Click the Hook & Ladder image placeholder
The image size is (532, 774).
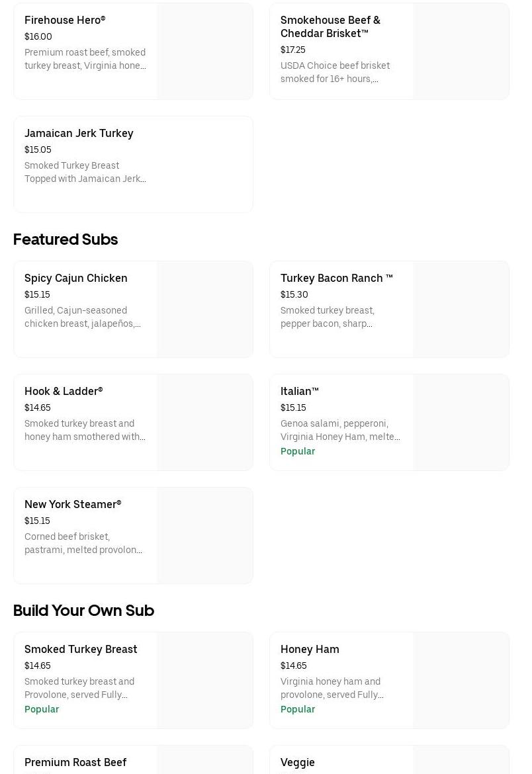coord(205,423)
